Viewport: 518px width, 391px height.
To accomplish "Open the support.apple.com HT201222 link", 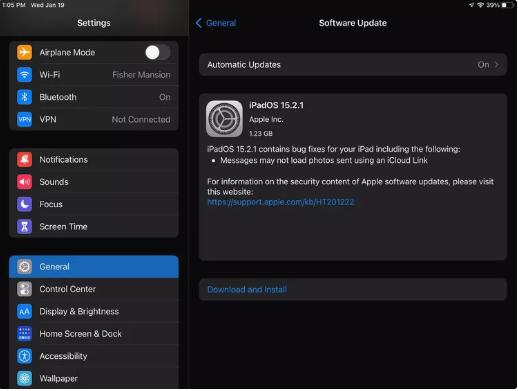I will [281, 202].
